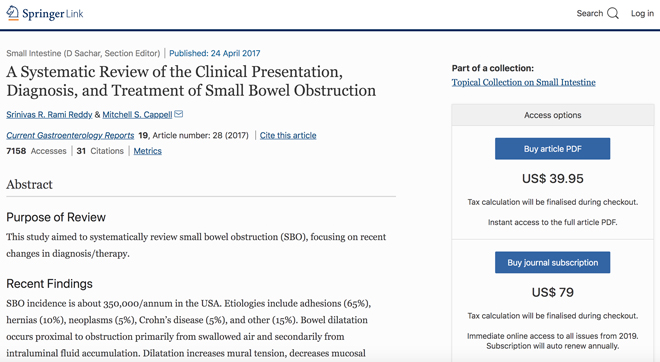Click Buy article PDF button
The height and width of the screenshot is (362, 660).
pyautogui.click(x=552, y=149)
